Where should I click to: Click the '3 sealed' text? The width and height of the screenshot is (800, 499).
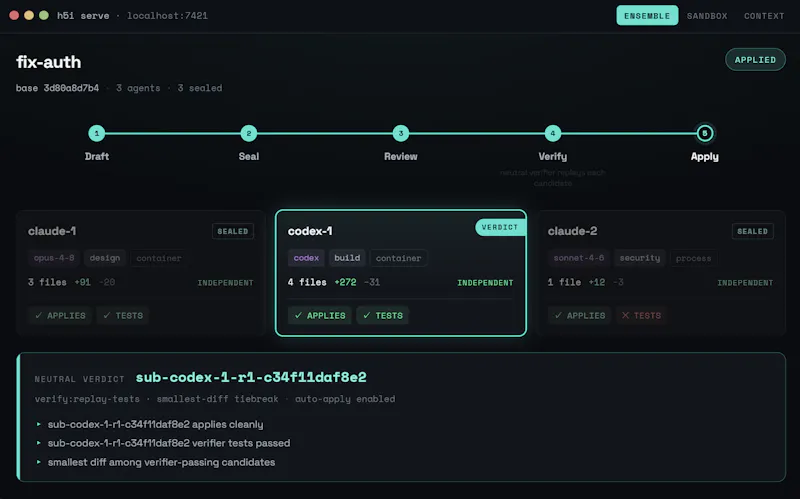pyautogui.click(x=199, y=88)
